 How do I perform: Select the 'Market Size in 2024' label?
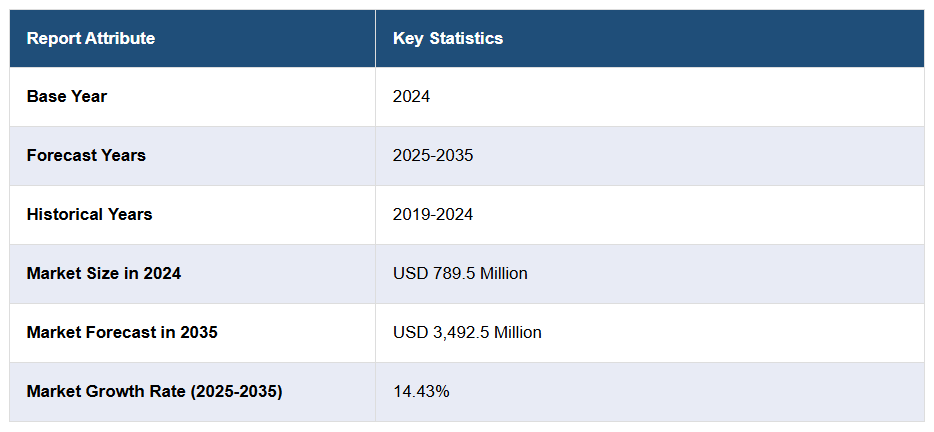[x=104, y=273]
